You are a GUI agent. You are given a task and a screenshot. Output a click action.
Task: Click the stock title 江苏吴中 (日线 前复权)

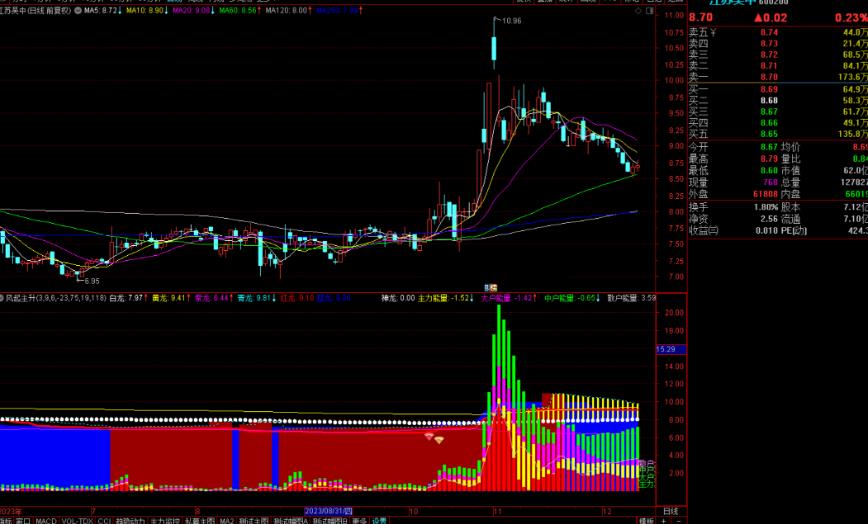coord(36,11)
